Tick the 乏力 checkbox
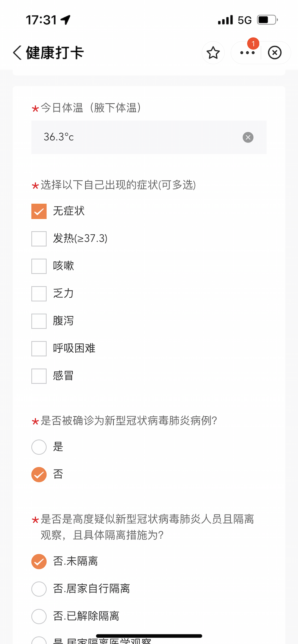 tap(39, 294)
